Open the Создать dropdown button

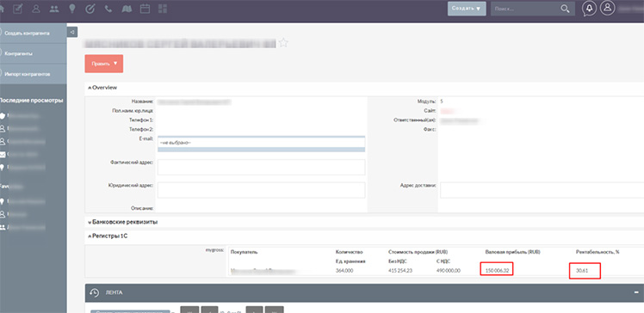467,9
